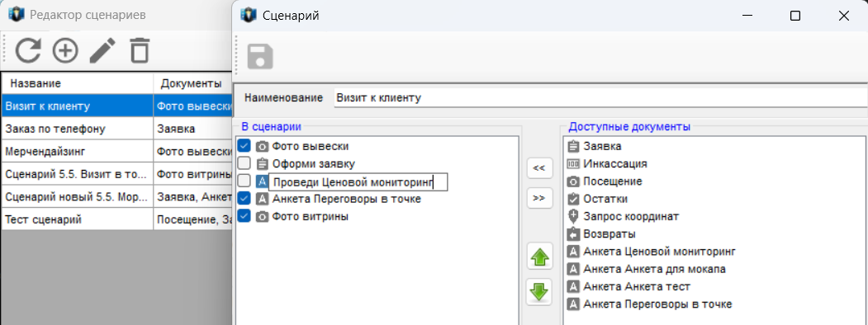The width and height of the screenshot is (868, 325).
Task: Select Анкета Переговоры в точке in scenario list
Action: [x=347, y=199]
